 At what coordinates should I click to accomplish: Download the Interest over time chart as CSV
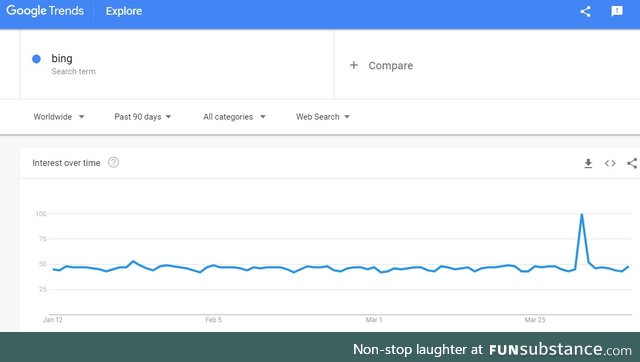tap(588, 163)
